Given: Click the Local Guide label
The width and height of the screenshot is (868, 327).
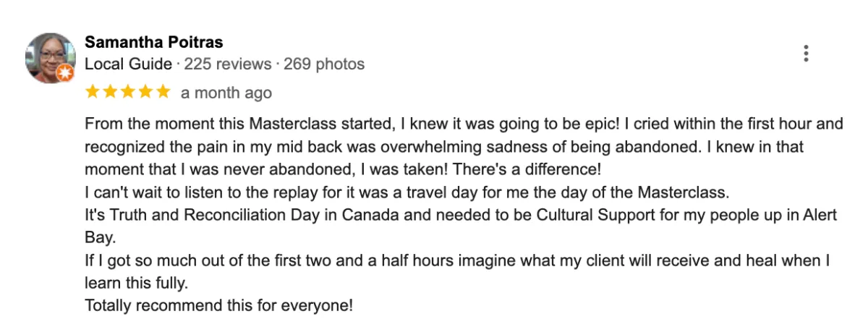Looking at the screenshot, I should [129, 64].
